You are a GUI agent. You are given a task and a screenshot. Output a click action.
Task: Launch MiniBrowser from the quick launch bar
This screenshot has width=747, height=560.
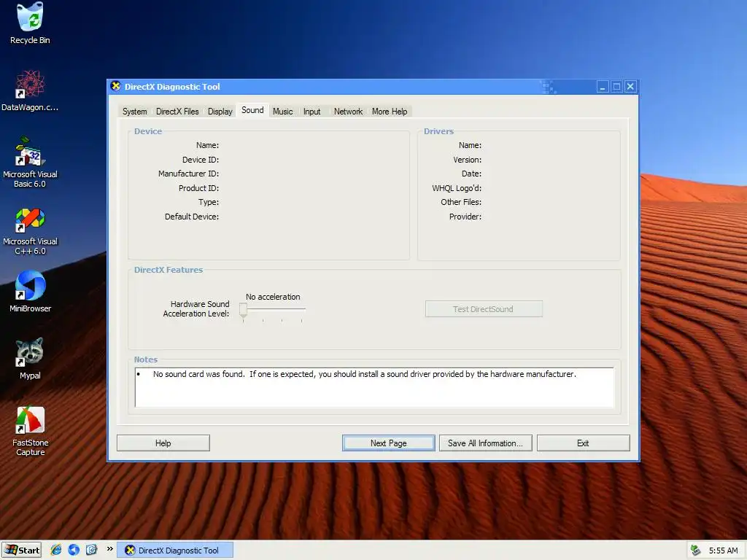coord(74,550)
